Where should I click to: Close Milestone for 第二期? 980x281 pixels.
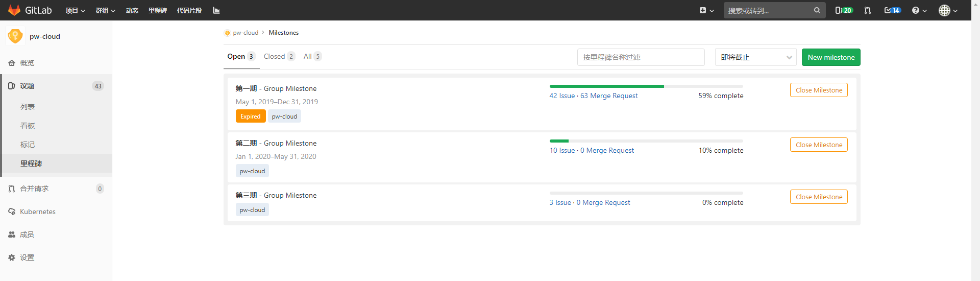(819, 145)
